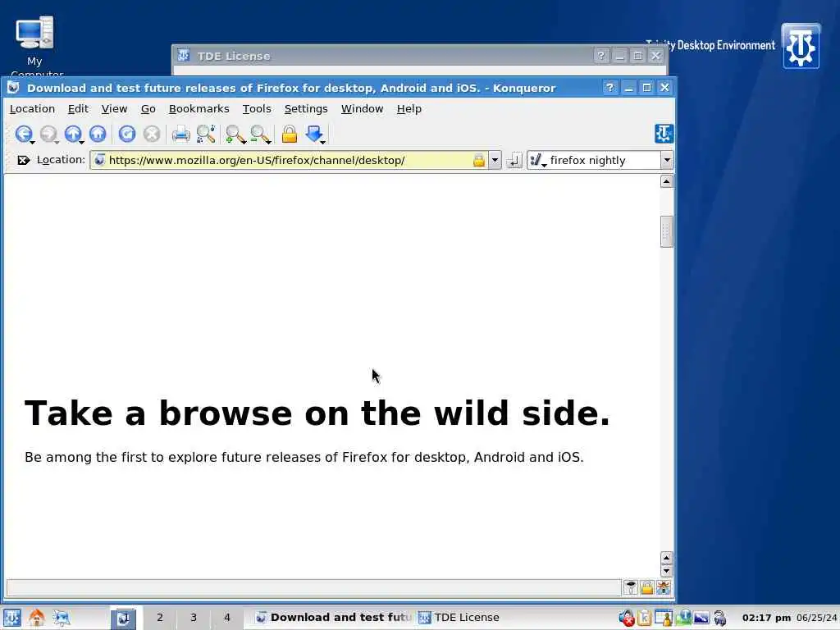This screenshot has width=840, height=630.
Task: Open the Tools menu
Action: (257, 109)
